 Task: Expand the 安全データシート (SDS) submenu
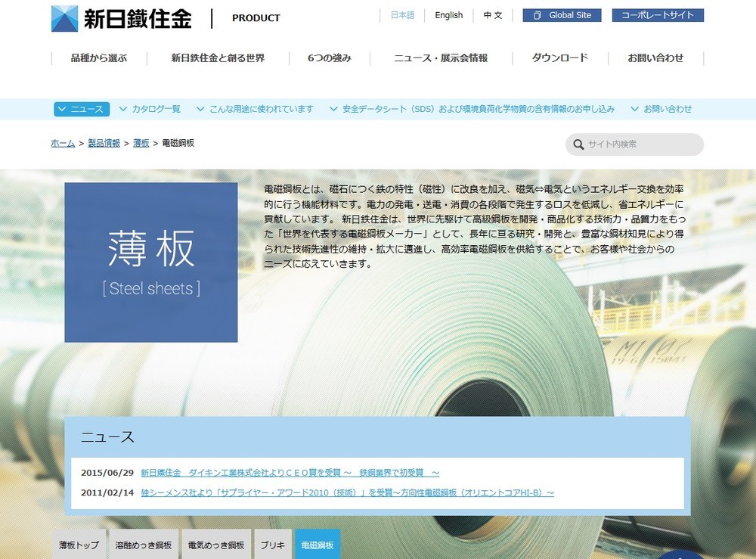(x=333, y=109)
